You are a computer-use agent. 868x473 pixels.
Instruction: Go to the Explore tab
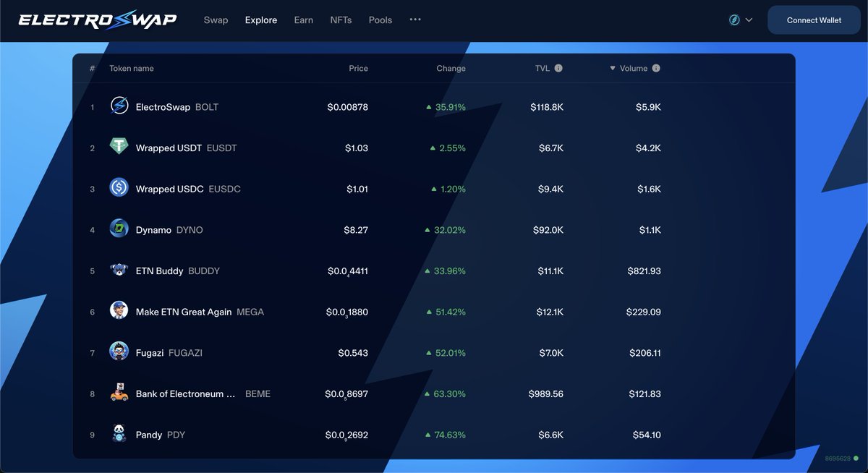point(261,20)
